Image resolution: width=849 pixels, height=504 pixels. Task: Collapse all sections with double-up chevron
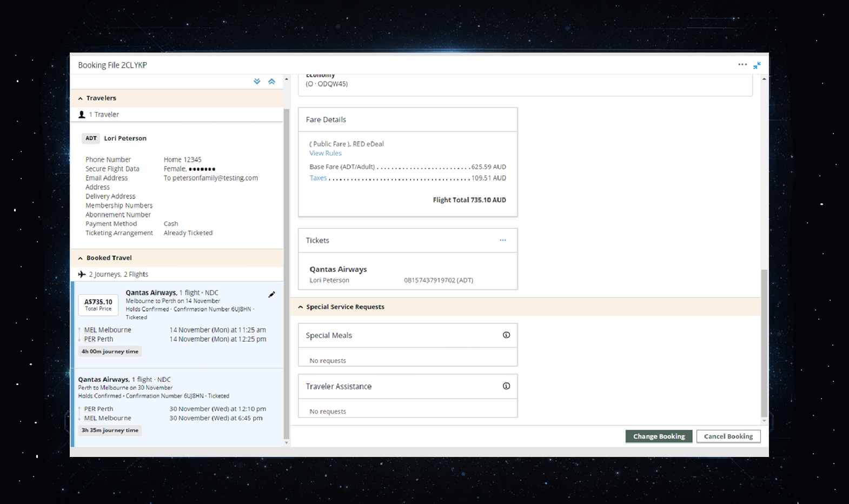tap(271, 82)
